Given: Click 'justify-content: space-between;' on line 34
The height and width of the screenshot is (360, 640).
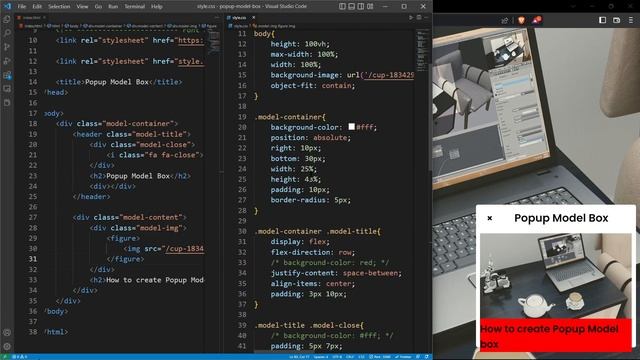Looking at the screenshot, I should pyautogui.click(x=336, y=273).
